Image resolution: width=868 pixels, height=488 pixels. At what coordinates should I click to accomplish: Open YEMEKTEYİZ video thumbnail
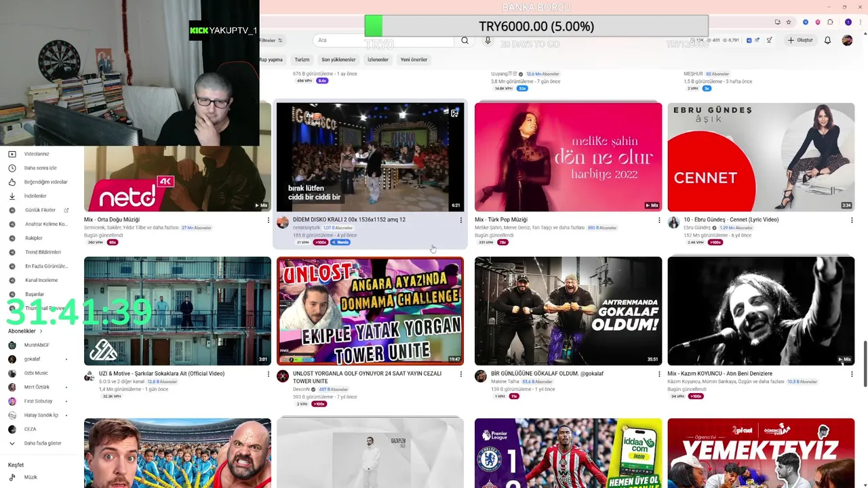point(761,453)
